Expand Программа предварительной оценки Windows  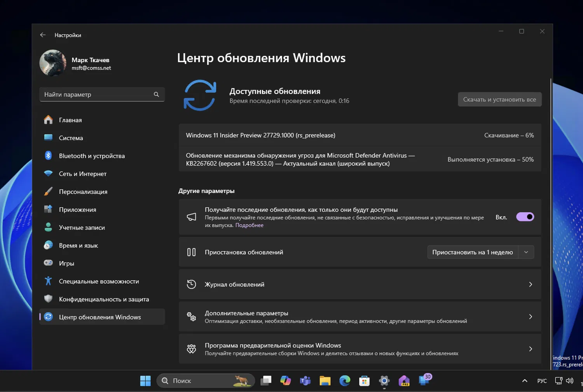point(360,348)
